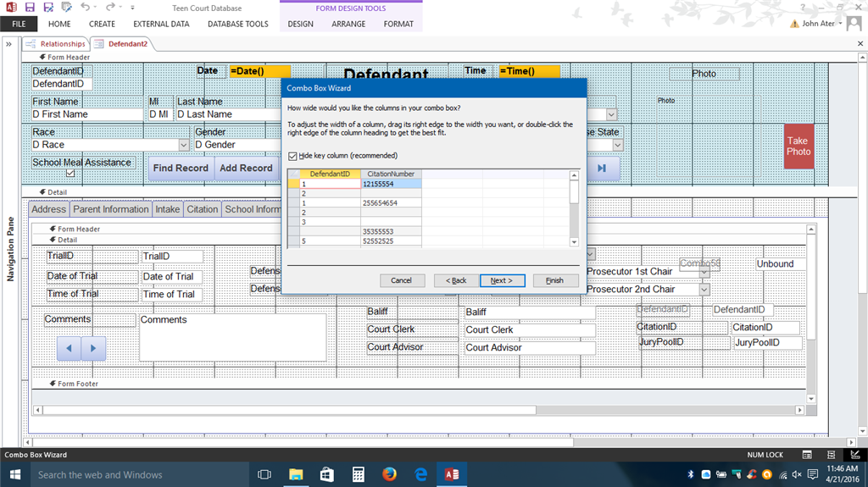Click the =Date() text box control
The height and width of the screenshot is (487, 868).
click(259, 71)
